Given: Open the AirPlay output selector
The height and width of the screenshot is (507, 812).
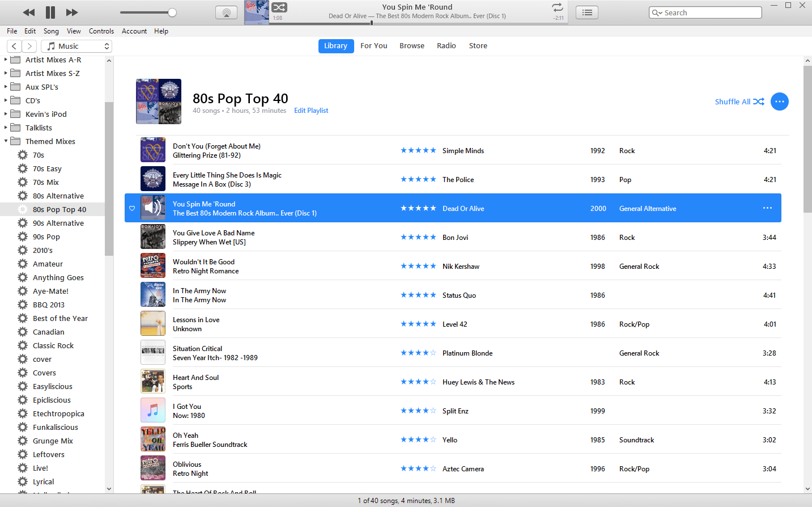Looking at the screenshot, I should [x=227, y=12].
